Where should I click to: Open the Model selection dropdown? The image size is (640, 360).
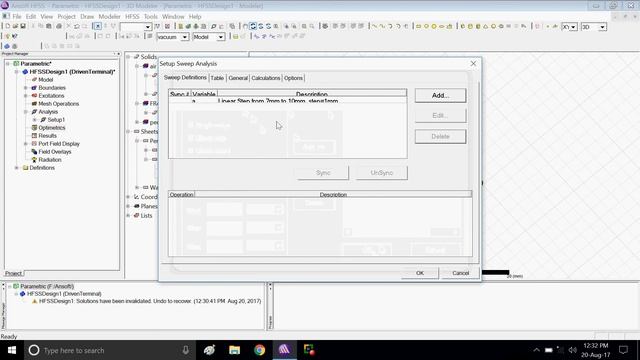click(x=220, y=37)
